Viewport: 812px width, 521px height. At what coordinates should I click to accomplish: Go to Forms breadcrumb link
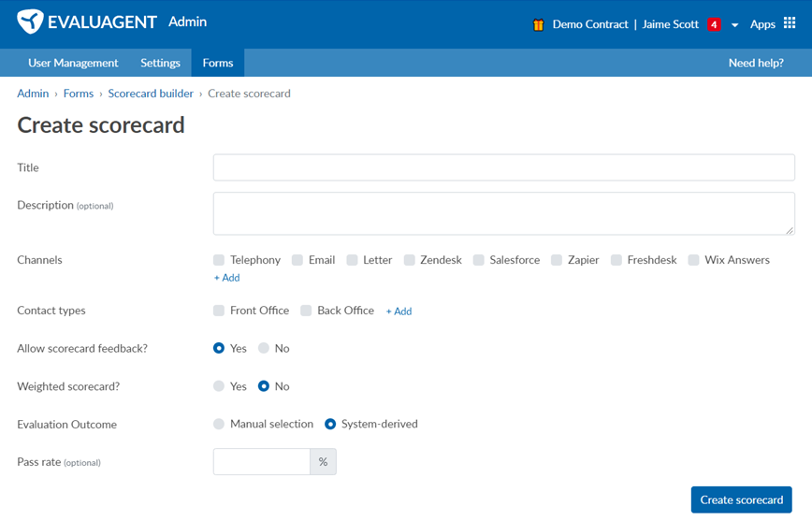coord(79,94)
